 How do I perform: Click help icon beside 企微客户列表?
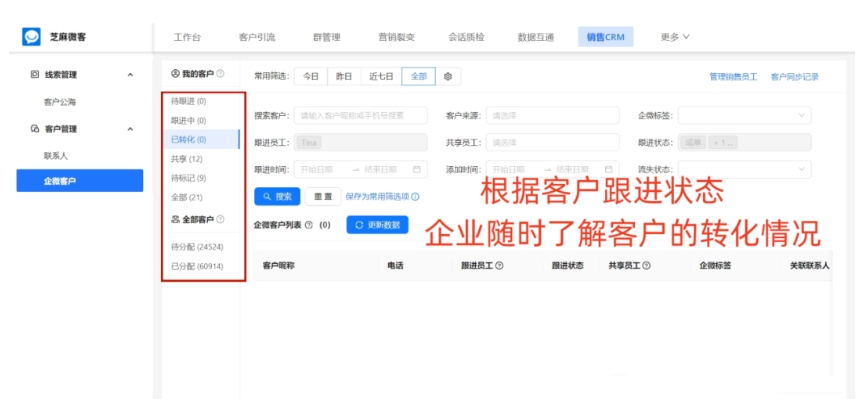tap(309, 225)
